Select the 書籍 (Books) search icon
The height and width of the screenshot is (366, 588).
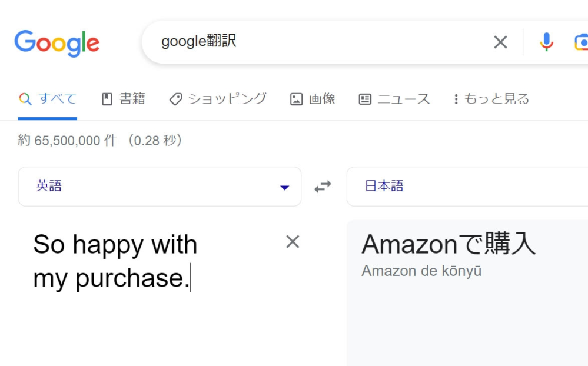108,98
